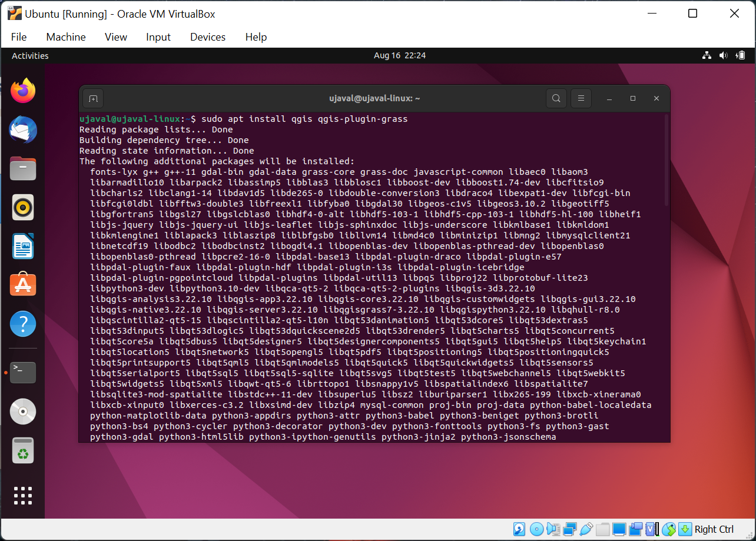
Task: Open the optical disc icon in the dock
Action: pos(23,411)
